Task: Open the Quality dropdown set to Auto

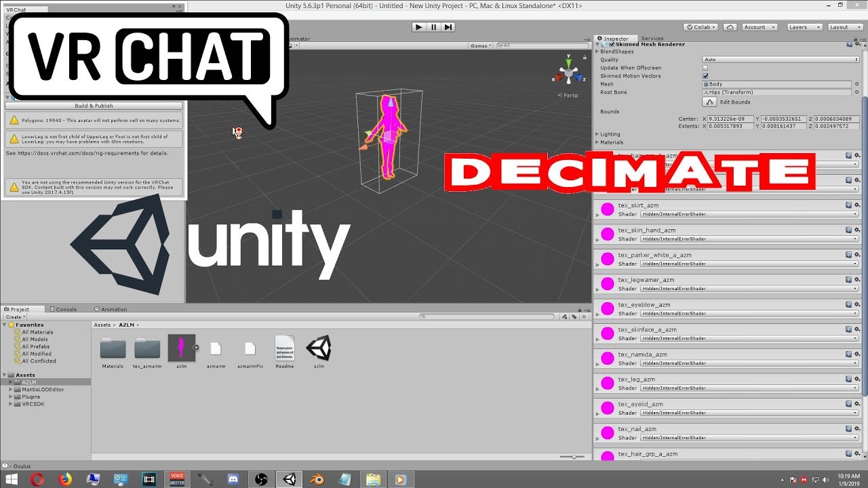Action: point(781,60)
